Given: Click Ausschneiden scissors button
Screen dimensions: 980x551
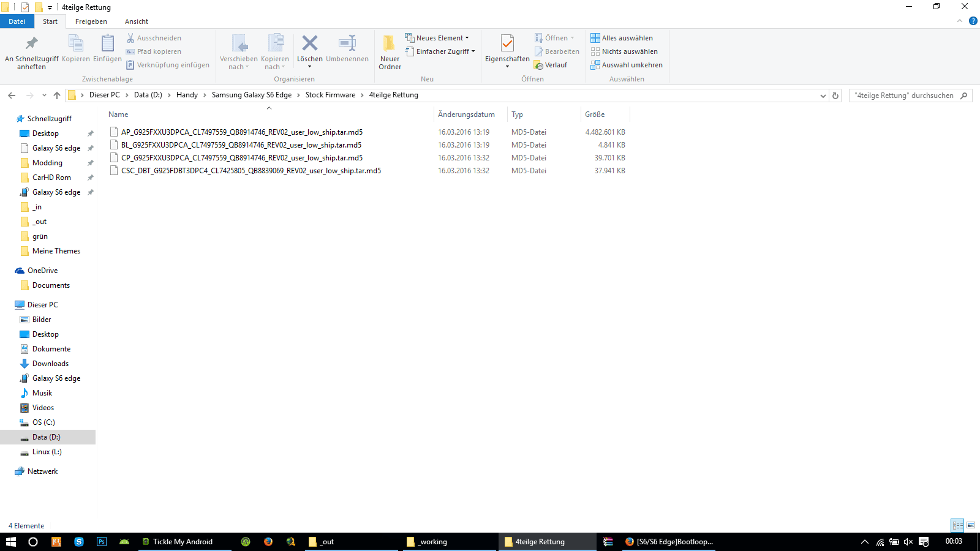Looking at the screenshot, I should click(154, 38).
